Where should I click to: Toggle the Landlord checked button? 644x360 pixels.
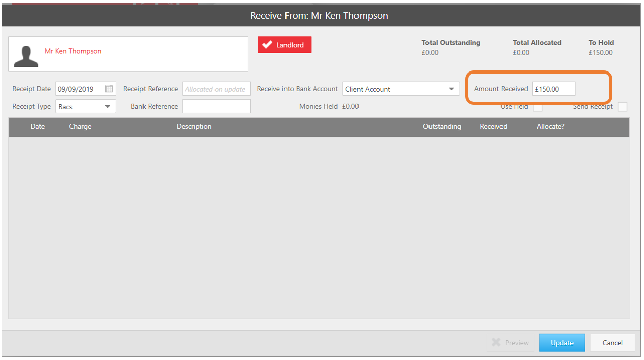pyautogui.click(x=284, y=45)
